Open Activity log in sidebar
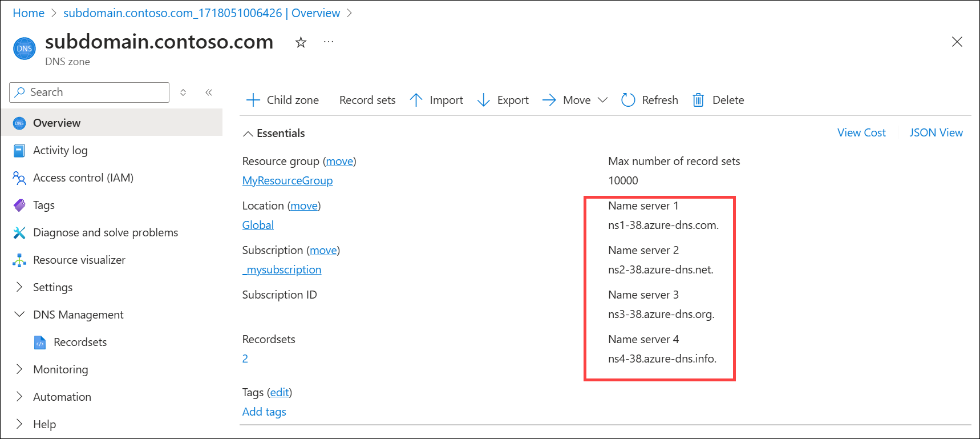Screen dimensions: 980x439 coord(60,151)
